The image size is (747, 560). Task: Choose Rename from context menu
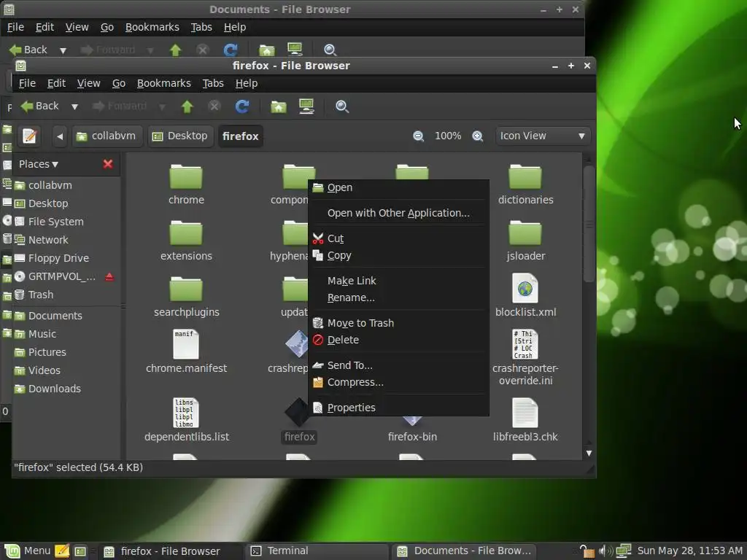(399, 297)
